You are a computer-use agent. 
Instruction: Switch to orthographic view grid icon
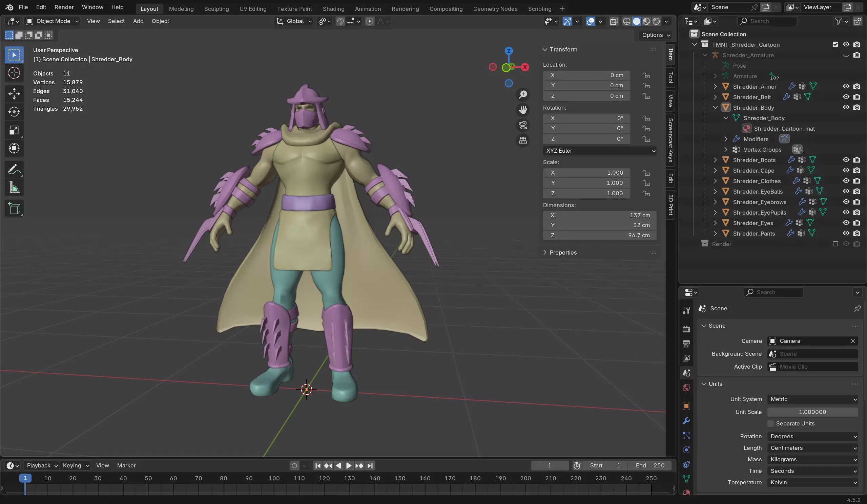click(523, 140)
